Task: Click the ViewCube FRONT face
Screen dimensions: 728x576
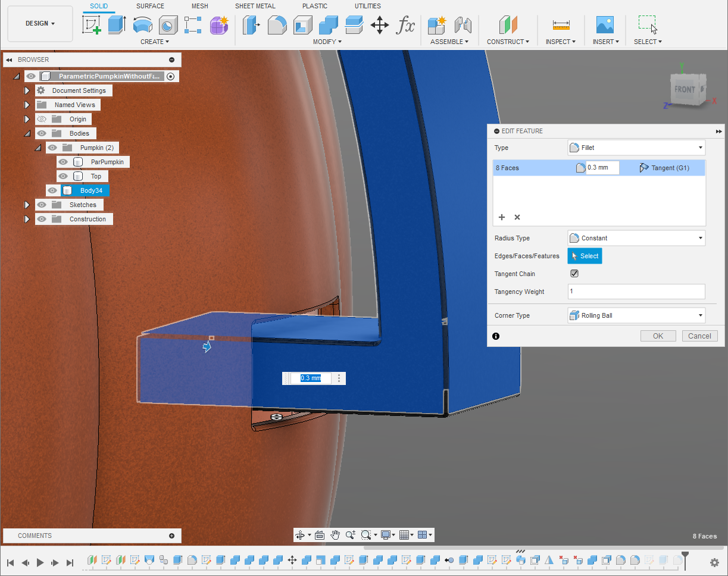Action: point(685,90)
